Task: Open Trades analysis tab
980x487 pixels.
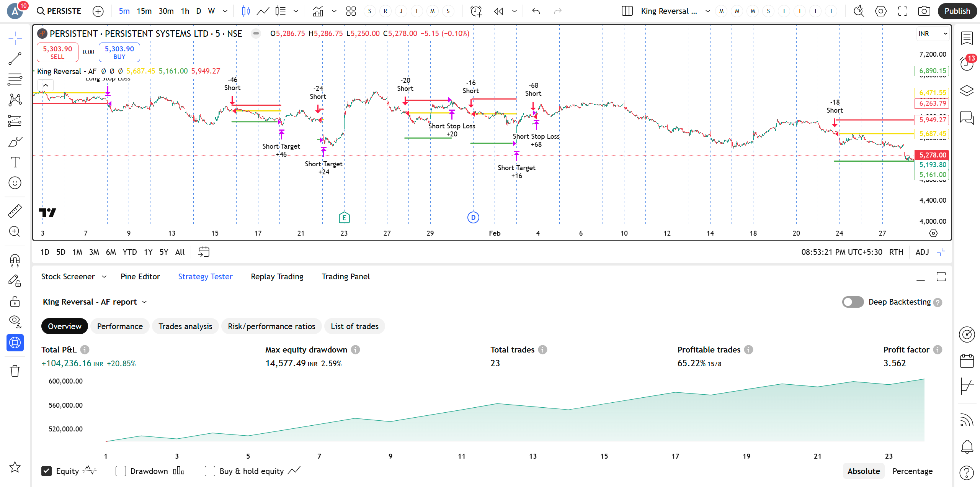Action: 185,326
